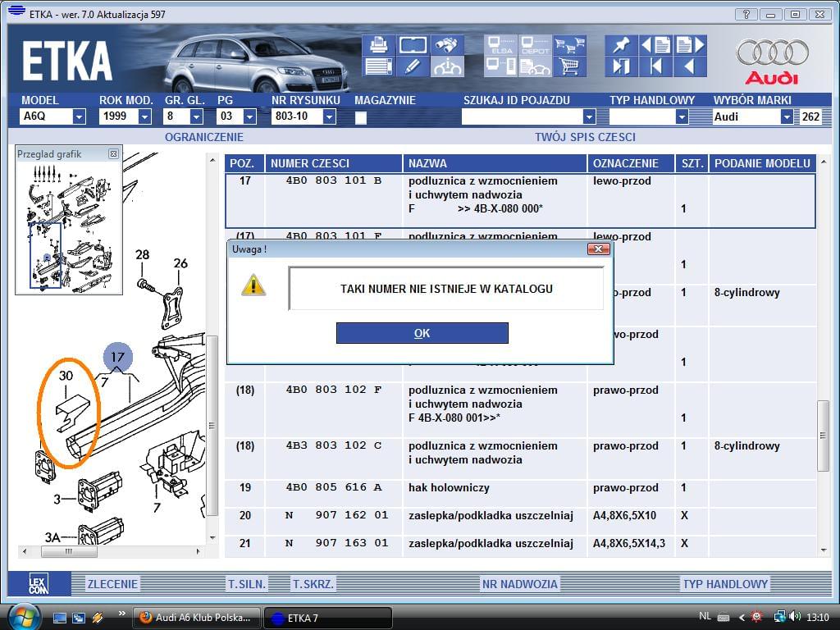Viewport: 840px width, 630px height.
Task: Click ZLECENIE in the bottom bar
Action: [112, 584]
